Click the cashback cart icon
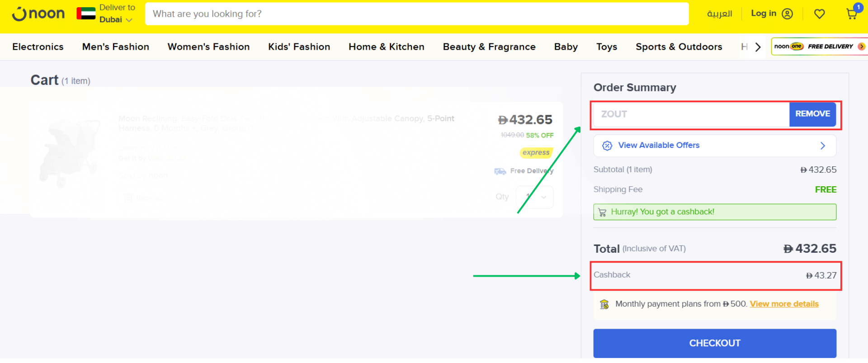868x363 pixels. (x=602, y=212)
